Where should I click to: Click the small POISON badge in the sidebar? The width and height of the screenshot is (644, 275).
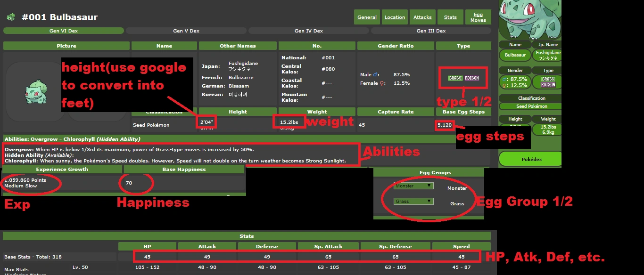click(x=548, y=85)
